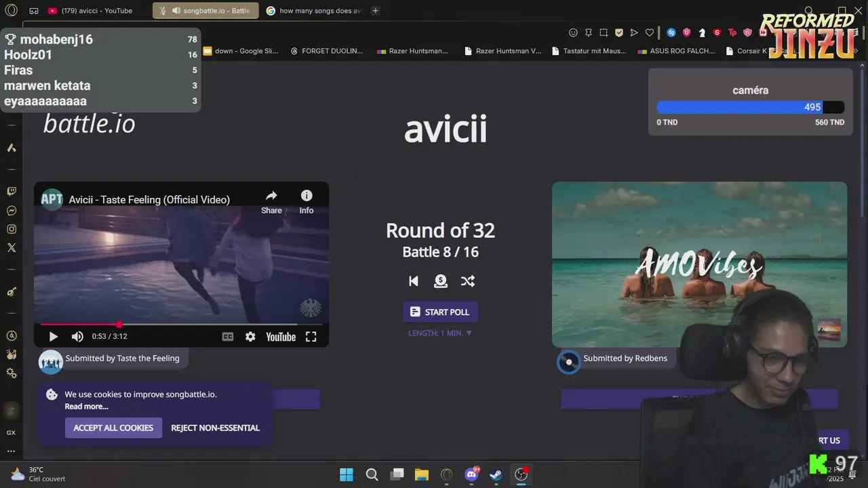Click Submitted by Taste the Feeling label
This screenshot has height=488, width=868.
tap(122, 359)
